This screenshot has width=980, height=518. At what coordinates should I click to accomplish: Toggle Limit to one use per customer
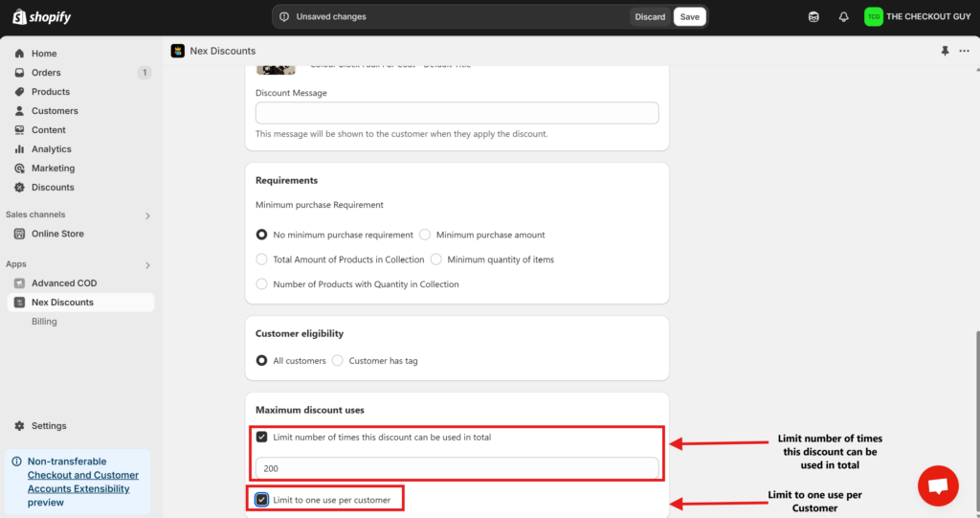point(262,499)
